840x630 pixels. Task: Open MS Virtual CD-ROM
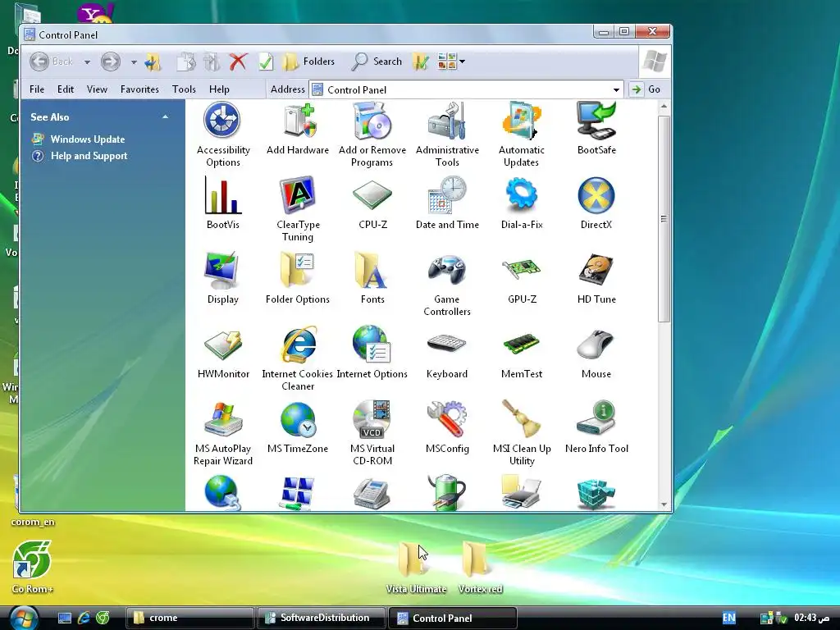click(372, 432)
